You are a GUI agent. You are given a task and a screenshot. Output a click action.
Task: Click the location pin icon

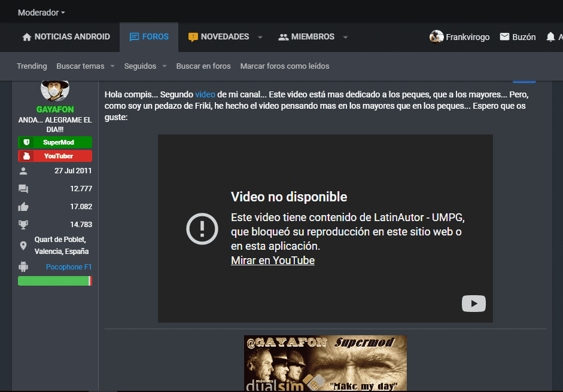click(23, 246)
